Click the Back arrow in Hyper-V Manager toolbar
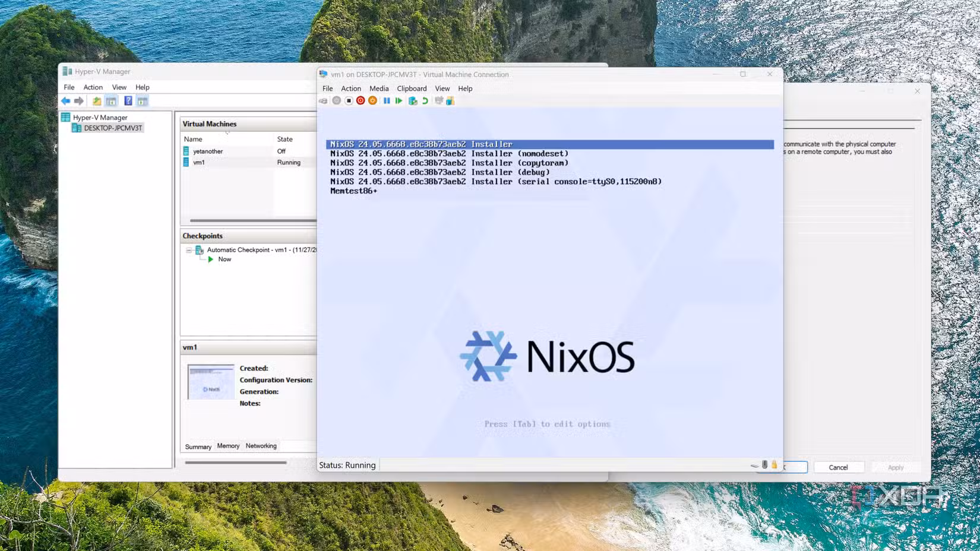The width and height of the screenshot is (980, 551). tap(66, 101)
